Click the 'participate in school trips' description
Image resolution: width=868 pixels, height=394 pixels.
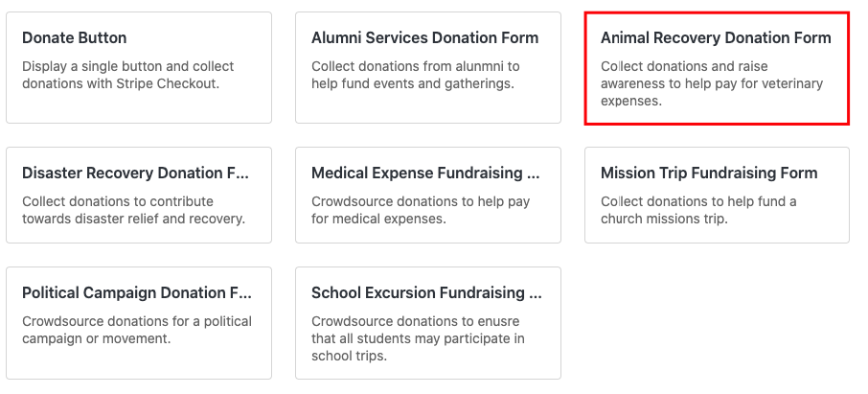click(x=418, y=347)
